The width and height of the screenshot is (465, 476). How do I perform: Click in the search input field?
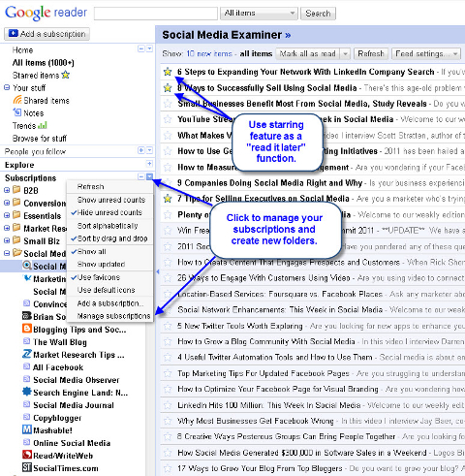(156, 14)
